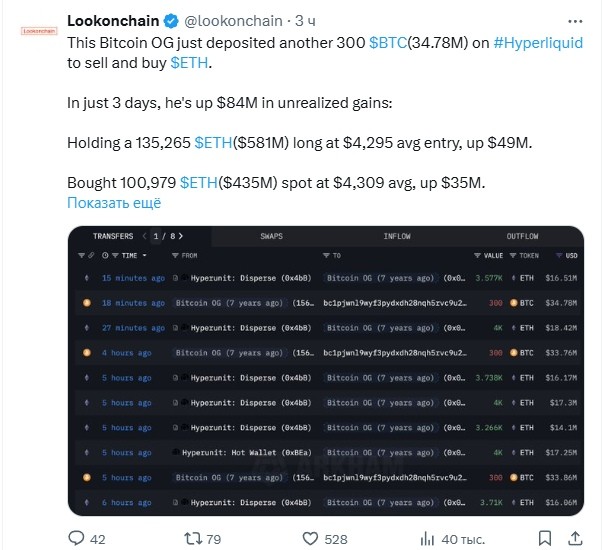
Task: Go to next transfers page arrow
Action: click(179, 237)
